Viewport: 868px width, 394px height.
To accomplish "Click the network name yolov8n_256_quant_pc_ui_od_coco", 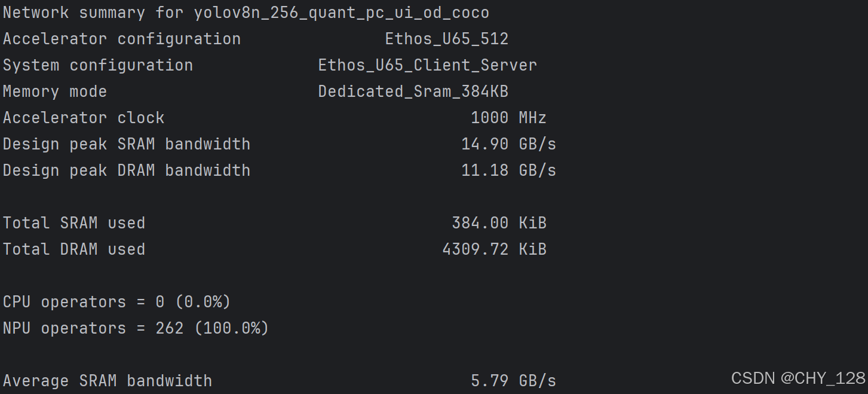I will (x=342, y=13).
